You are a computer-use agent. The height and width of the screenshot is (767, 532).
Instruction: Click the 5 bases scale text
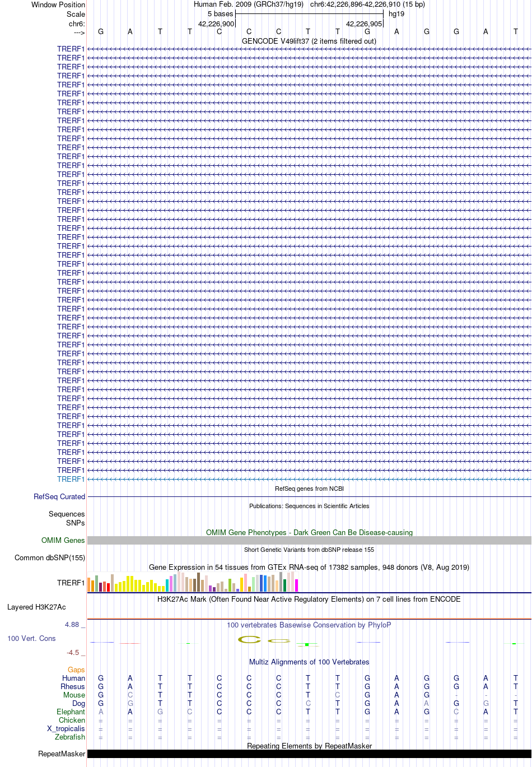tap(220, 14)
